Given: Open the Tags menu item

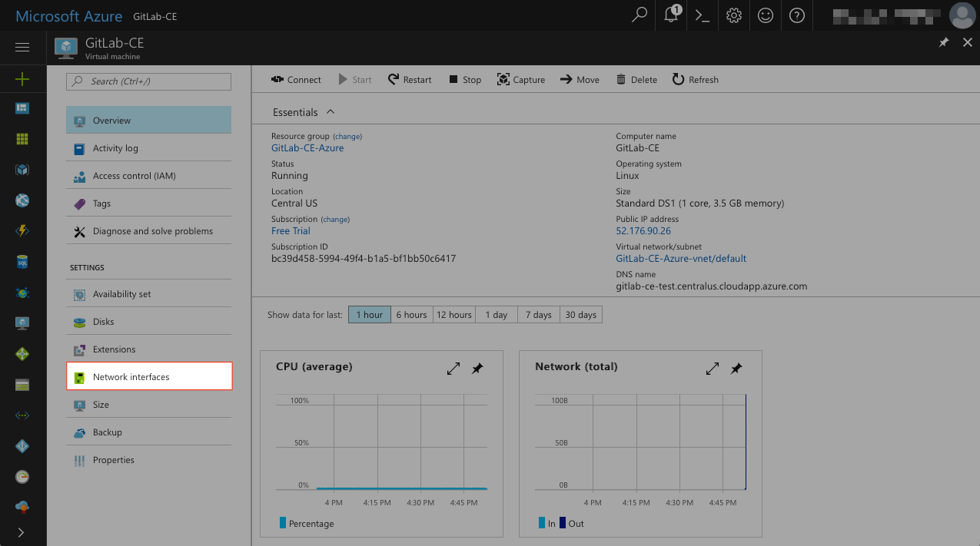Looking at the screenshot, I should click(x=149, y=204).
